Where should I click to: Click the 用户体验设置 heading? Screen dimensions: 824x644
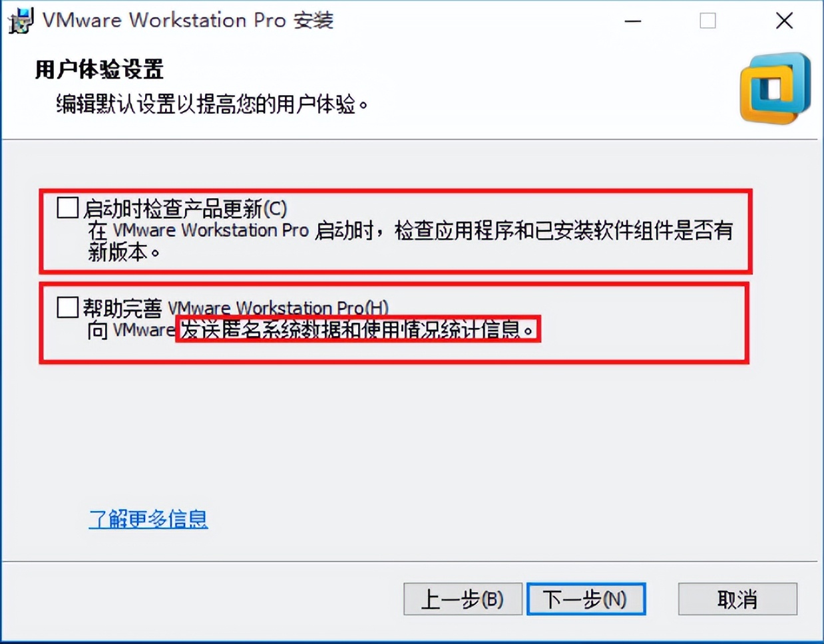99,69
